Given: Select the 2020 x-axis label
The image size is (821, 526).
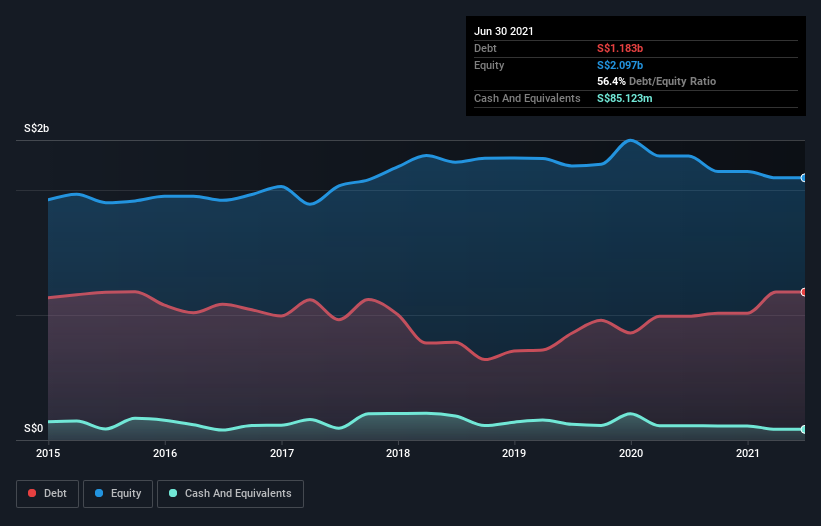Looking at the screenshot, I should [631, 453].
